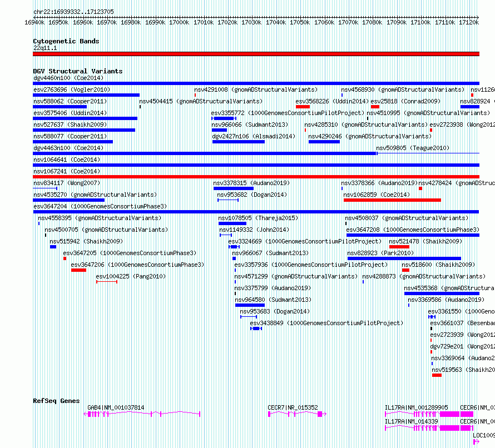
Task: Select esv3568226 (Uddin2014) variant label
Action: click(x=332, y=101)
